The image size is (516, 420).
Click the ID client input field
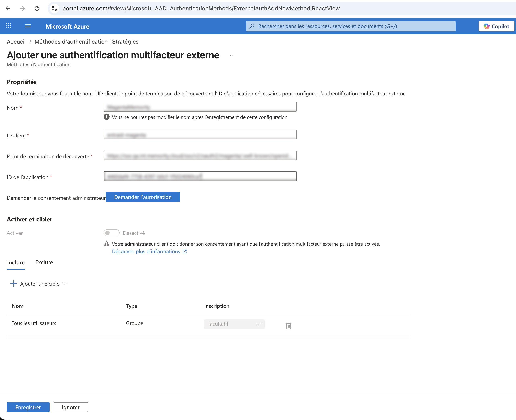pos(200,135)
